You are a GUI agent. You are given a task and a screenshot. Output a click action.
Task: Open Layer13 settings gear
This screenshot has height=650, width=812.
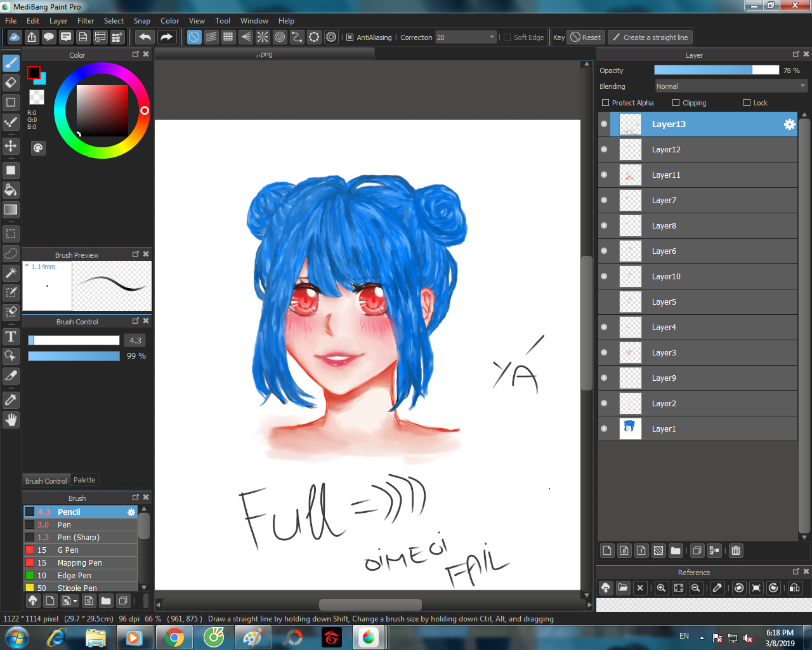point(789,124)
